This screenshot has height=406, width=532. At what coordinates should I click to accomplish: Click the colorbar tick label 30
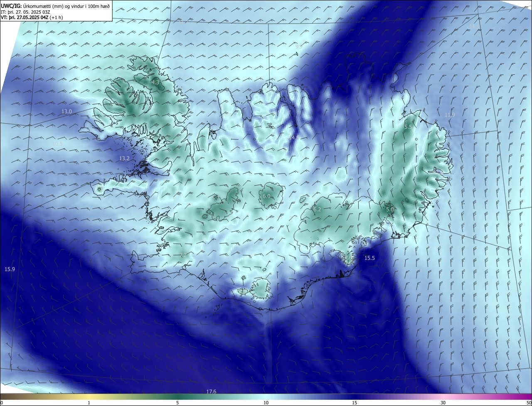tap(443, 403)
